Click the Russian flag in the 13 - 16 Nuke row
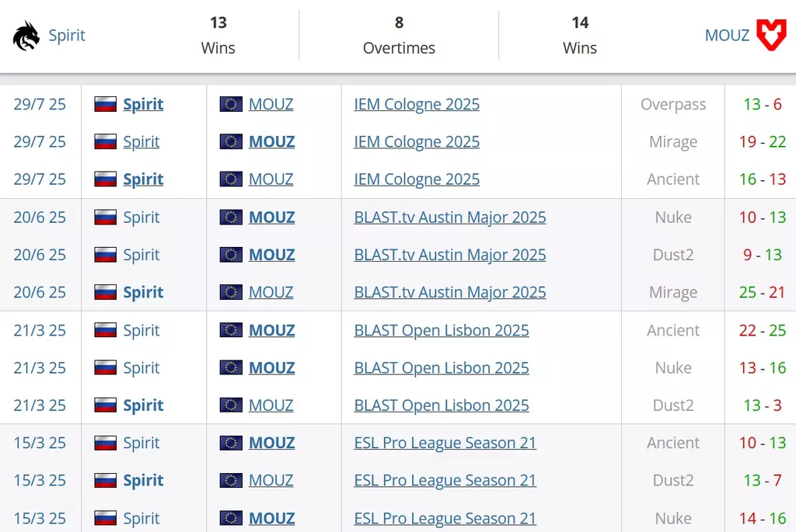The image size is (796, 532). tap(106, 367)
